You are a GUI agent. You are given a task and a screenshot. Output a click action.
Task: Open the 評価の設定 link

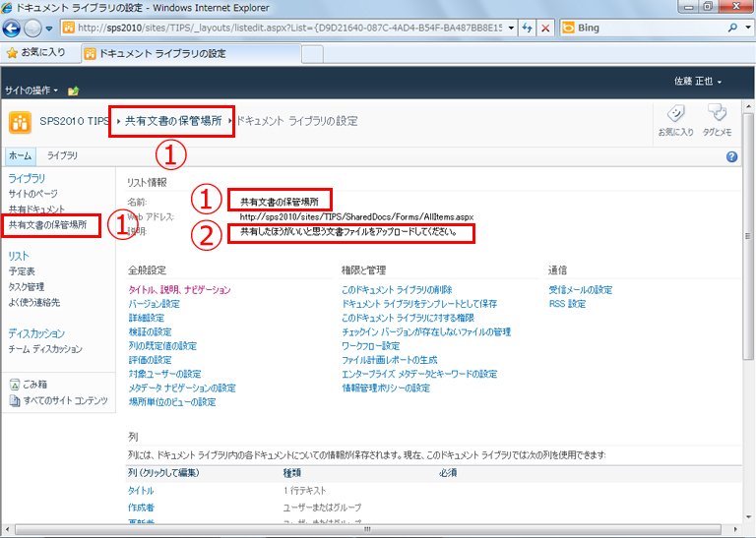pyautogui.click(x=150, y=359)
